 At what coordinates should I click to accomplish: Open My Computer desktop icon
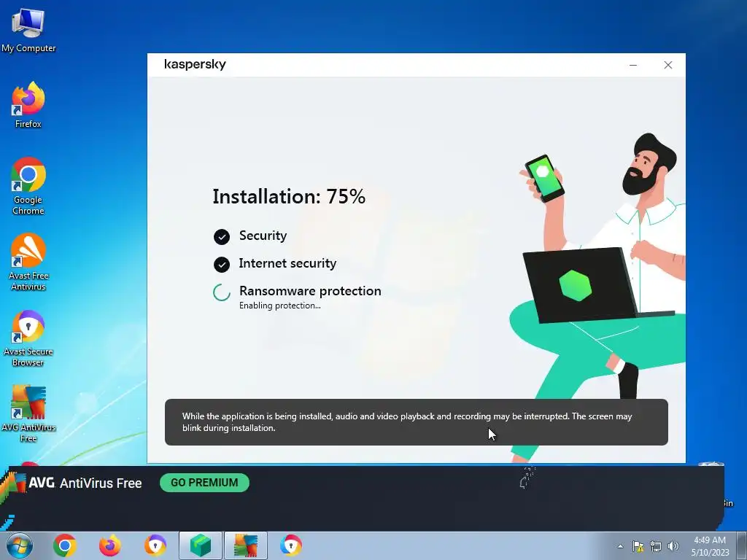pos(28,31)
